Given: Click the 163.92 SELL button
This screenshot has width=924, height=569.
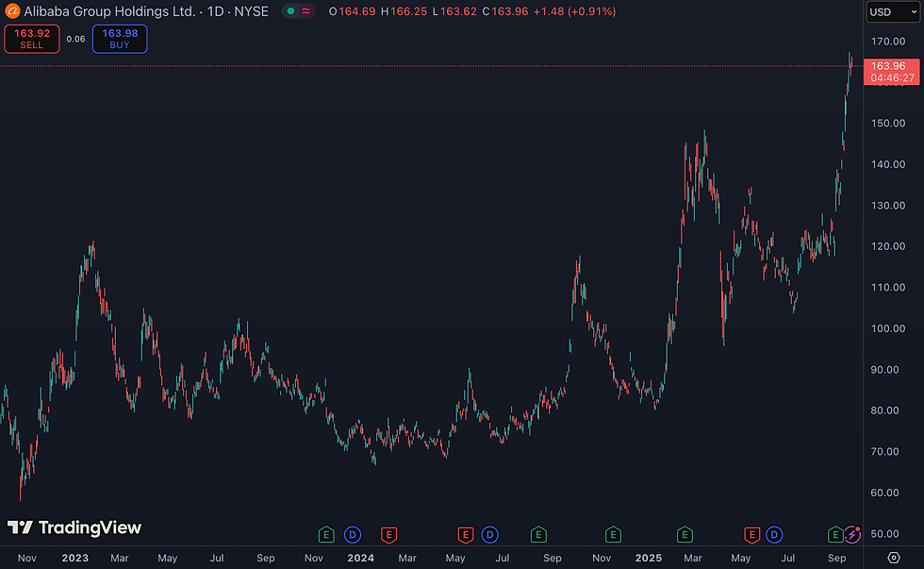Looking at the screenshot, I should coord(32,39).
